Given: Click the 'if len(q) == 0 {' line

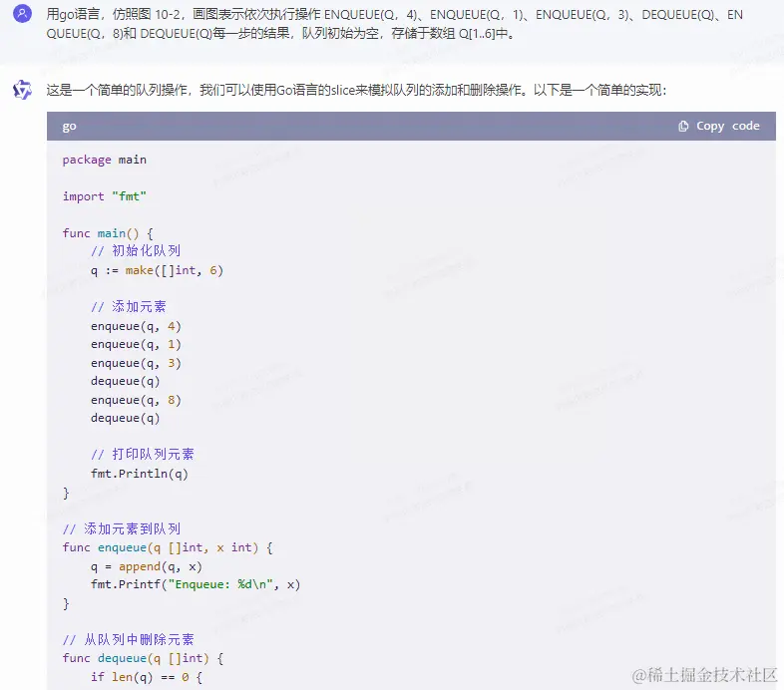Looking at the screenshot, I should point(146,677).
